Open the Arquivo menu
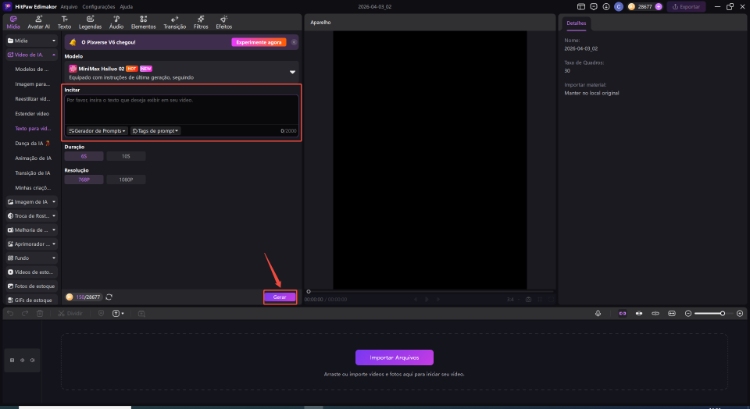Image resolution: width=750 pixels, height=409 pixels. (70, 6)
